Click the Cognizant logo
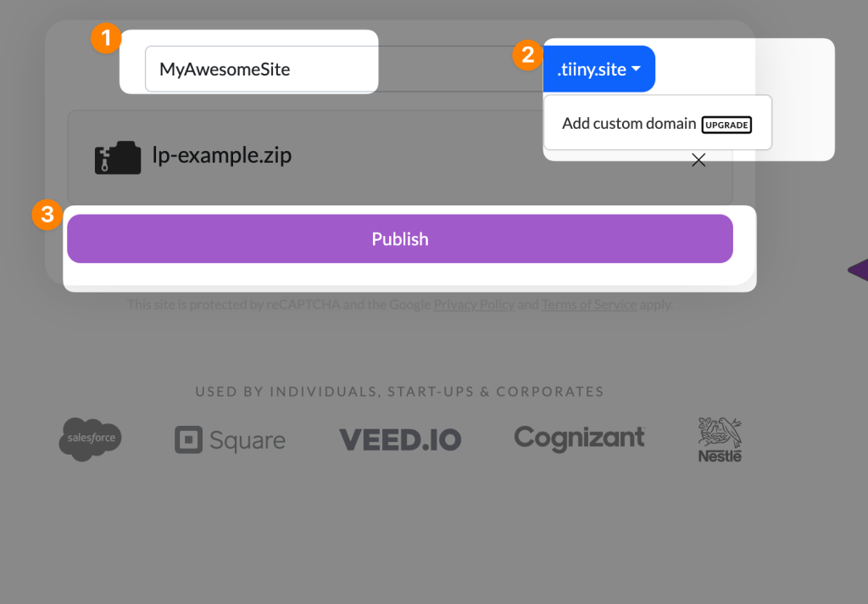The height and width of the screenshot is (604, 868). tap(579, 439)
